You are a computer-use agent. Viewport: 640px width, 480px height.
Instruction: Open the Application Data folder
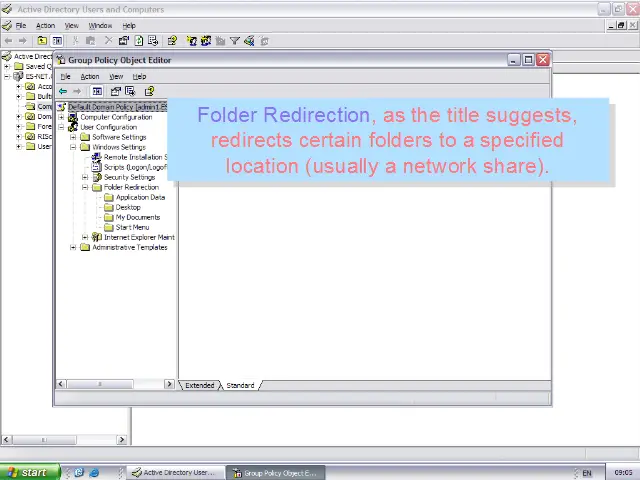(x=140, y=197)
